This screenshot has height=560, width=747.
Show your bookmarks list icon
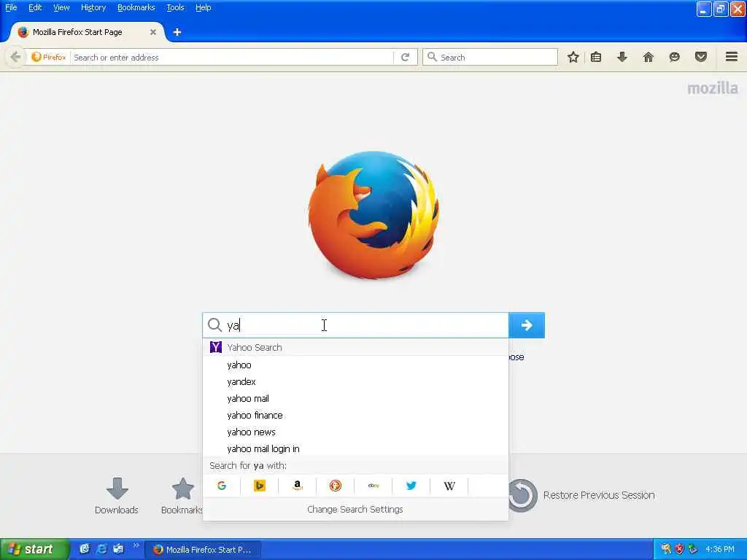(x=596, y=57)
